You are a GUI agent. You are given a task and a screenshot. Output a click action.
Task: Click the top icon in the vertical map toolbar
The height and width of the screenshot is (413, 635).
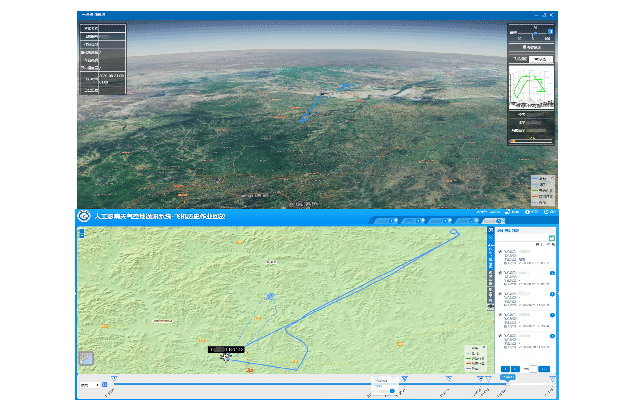(x=490, y=231)
